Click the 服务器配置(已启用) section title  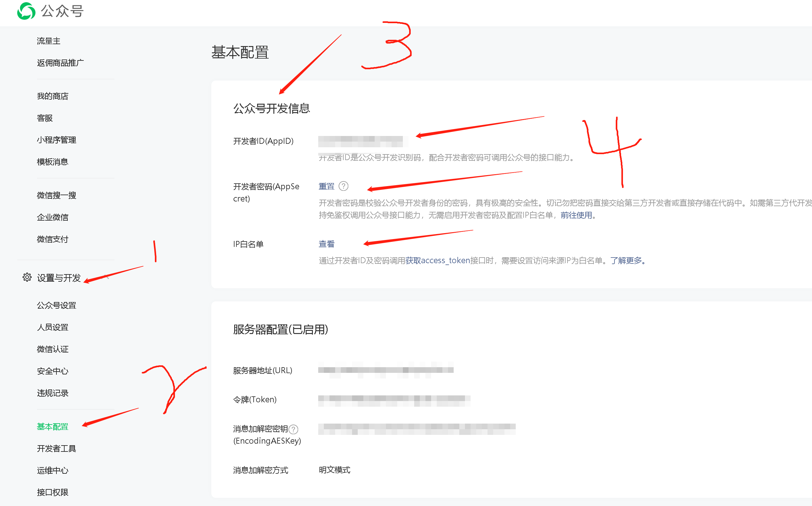pos(281,329)
